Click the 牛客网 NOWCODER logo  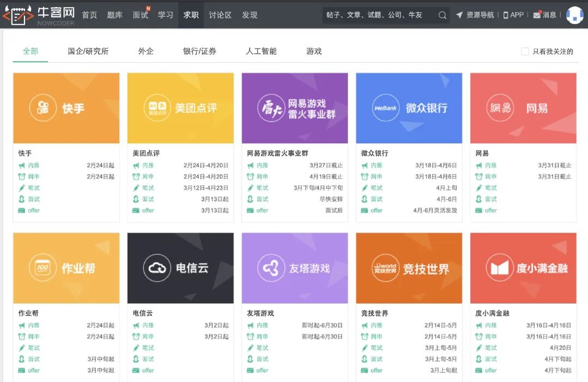[x=38, y=15]
